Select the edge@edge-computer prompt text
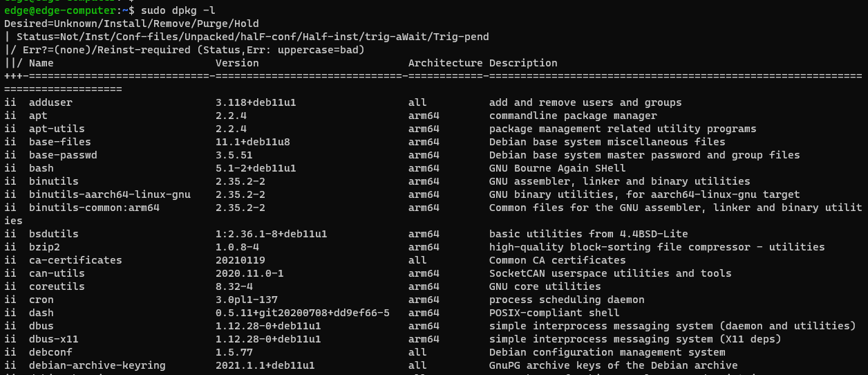 click(57, 11)
